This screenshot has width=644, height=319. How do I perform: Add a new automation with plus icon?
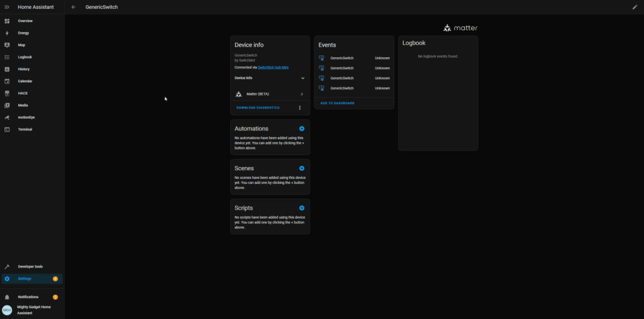pos(302,129)
